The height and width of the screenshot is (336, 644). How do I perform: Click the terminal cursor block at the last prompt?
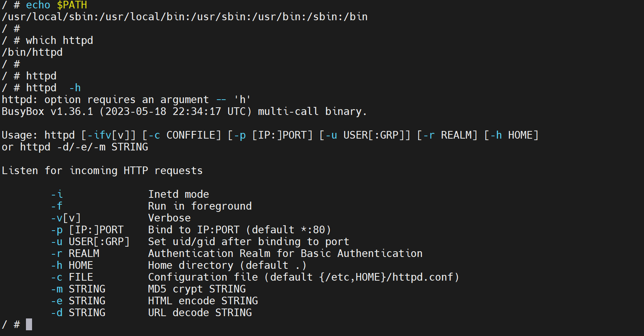pos(29,325)
